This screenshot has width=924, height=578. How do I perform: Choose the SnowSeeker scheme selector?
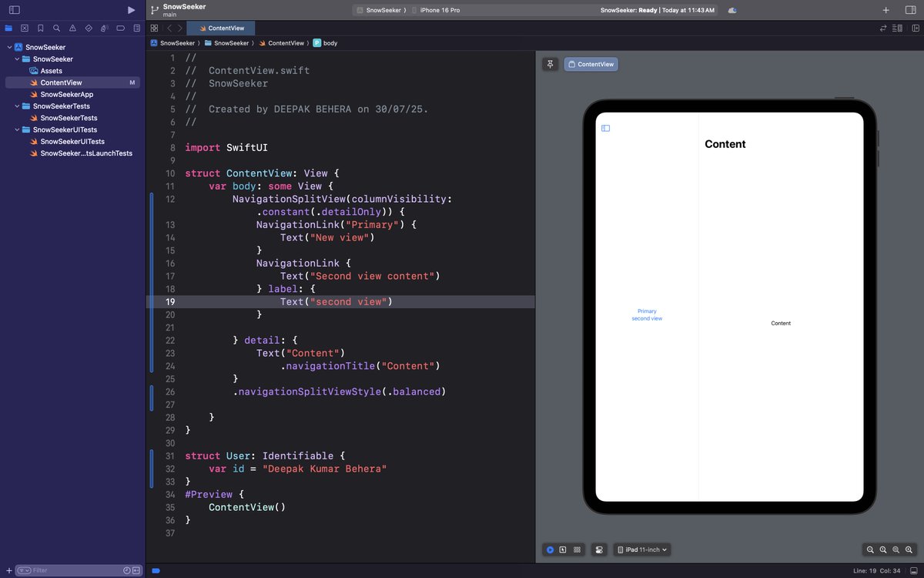(381, 10)
